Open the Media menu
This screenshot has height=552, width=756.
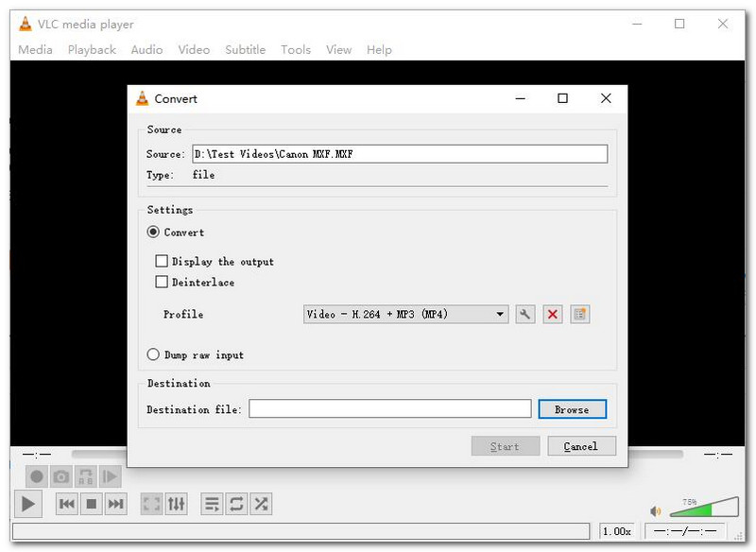pos(35,50)
